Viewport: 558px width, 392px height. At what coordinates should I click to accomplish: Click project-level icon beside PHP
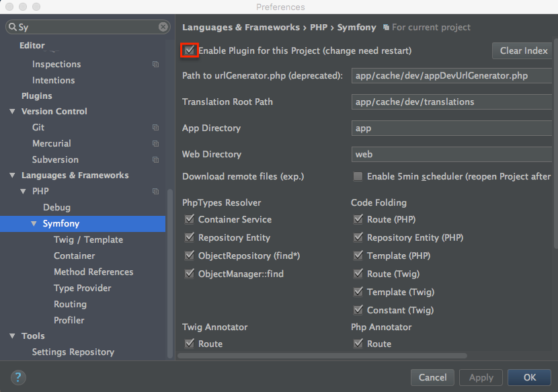click(155, 191)
